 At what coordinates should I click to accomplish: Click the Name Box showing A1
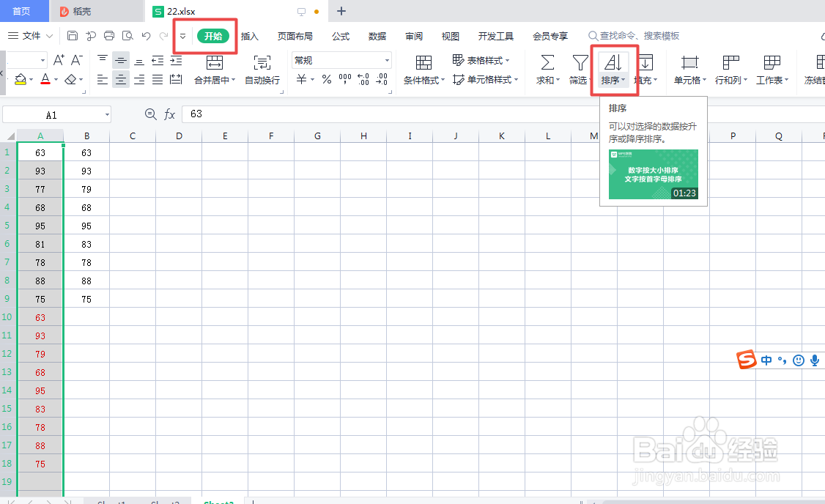(x=51, y=114)
